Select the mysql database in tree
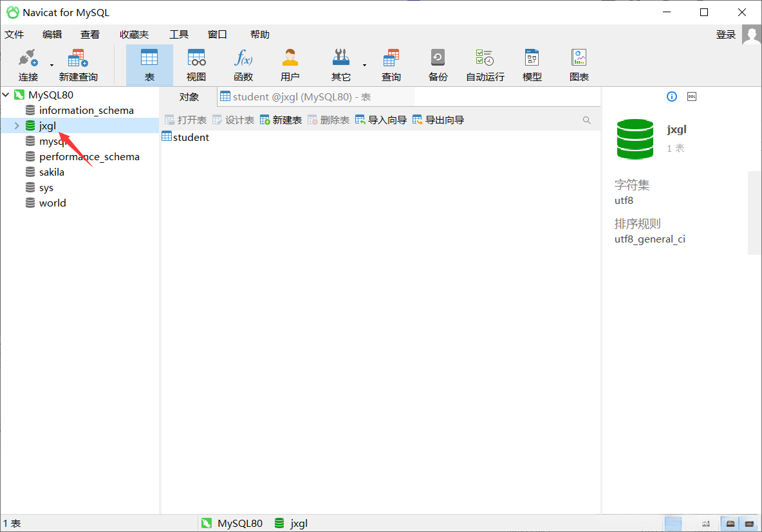The image size is (762, 532). 53,142
